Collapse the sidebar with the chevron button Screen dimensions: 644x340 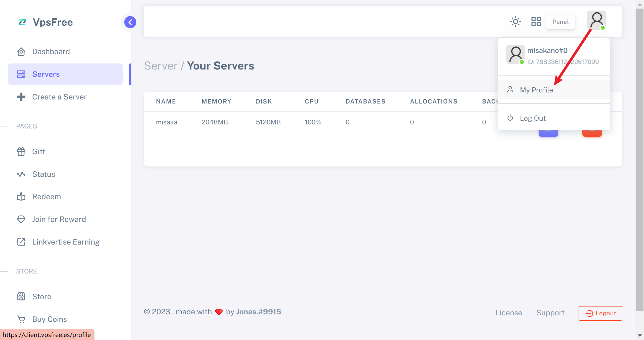click(130, 22)
